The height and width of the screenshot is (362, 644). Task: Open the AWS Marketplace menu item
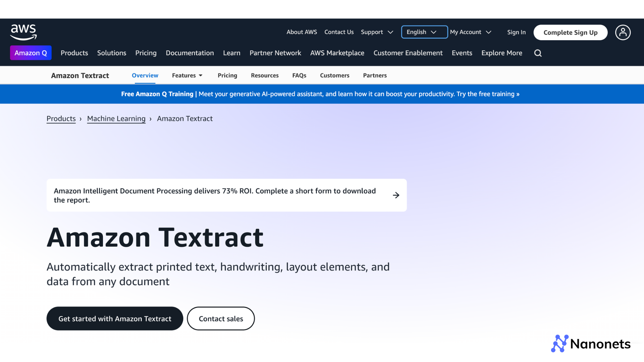337,53
